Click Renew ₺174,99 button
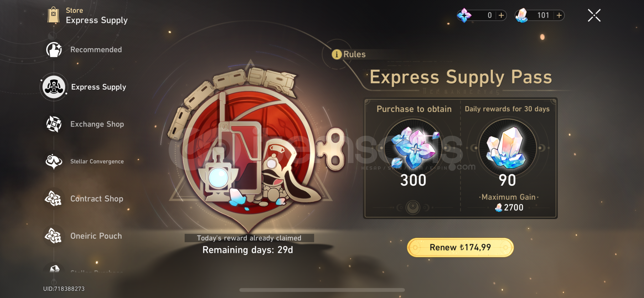Viewport: 644px width, 298px height. [x=460, y=247]
